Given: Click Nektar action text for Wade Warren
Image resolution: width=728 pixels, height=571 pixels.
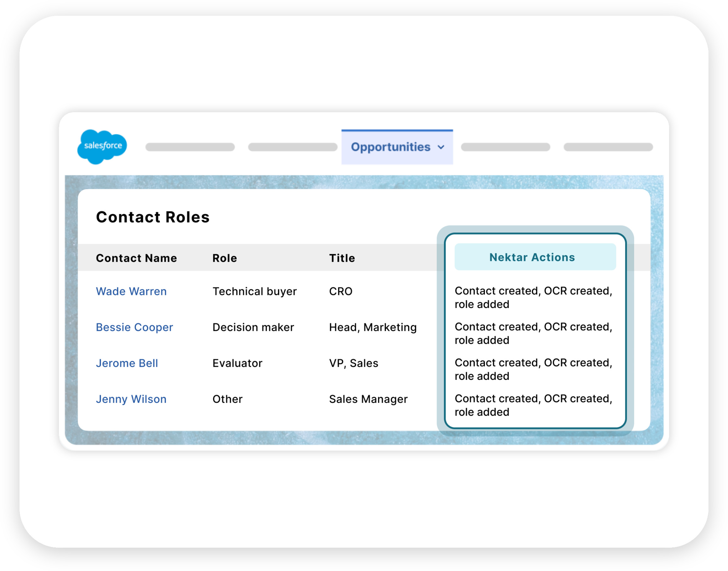Looking at the screenshot, I should coord(533,297).
